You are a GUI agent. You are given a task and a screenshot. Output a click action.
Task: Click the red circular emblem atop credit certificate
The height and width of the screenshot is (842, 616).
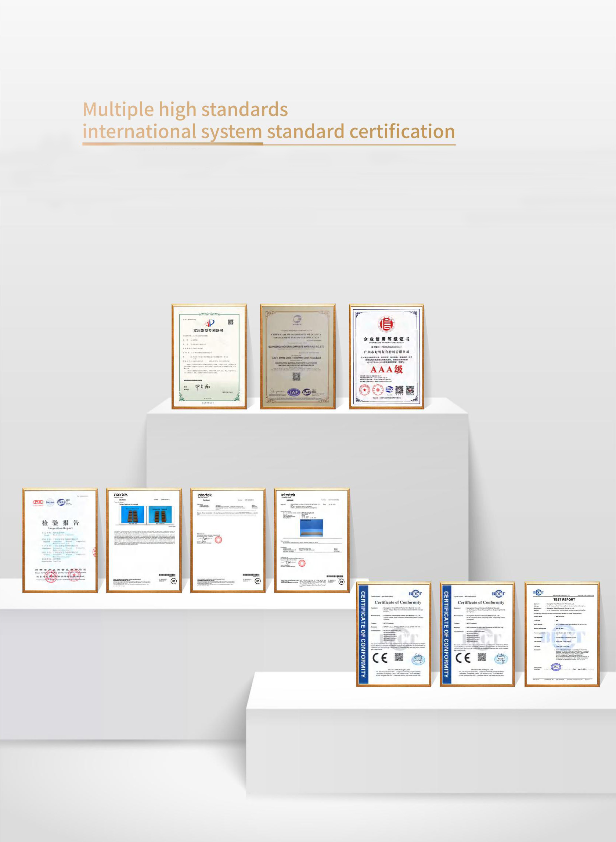coord(386,324)
